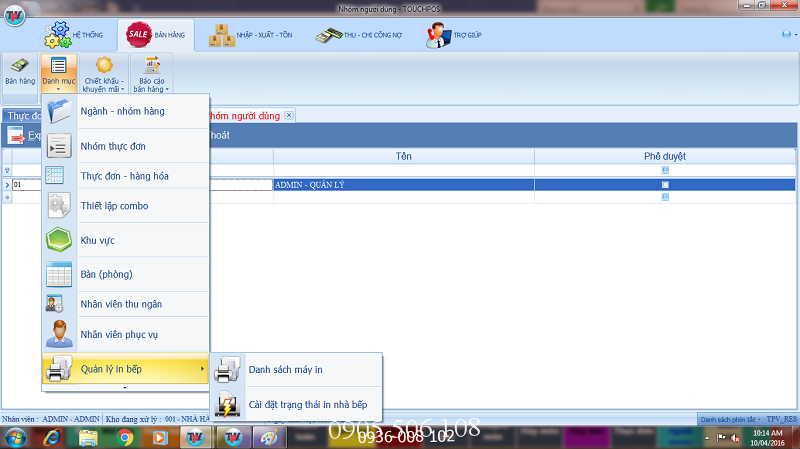Expand the Danh mục dropdown arrow
This screenshot has height=449, width=800.
[59, 89]
